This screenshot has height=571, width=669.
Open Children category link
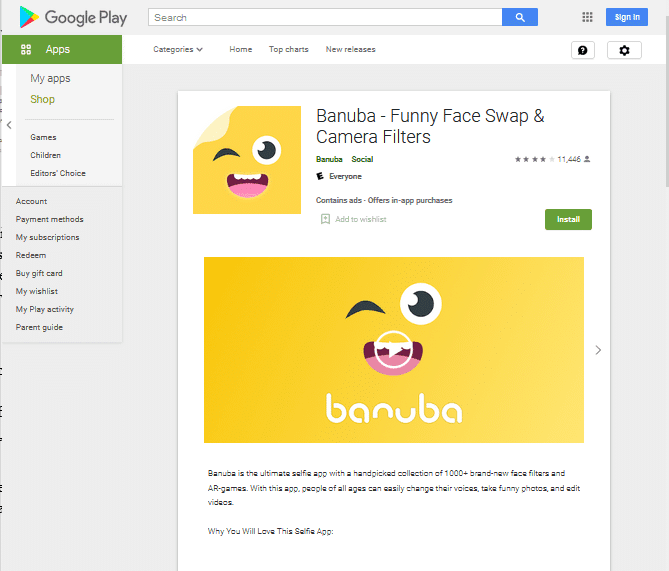(46, 155)
